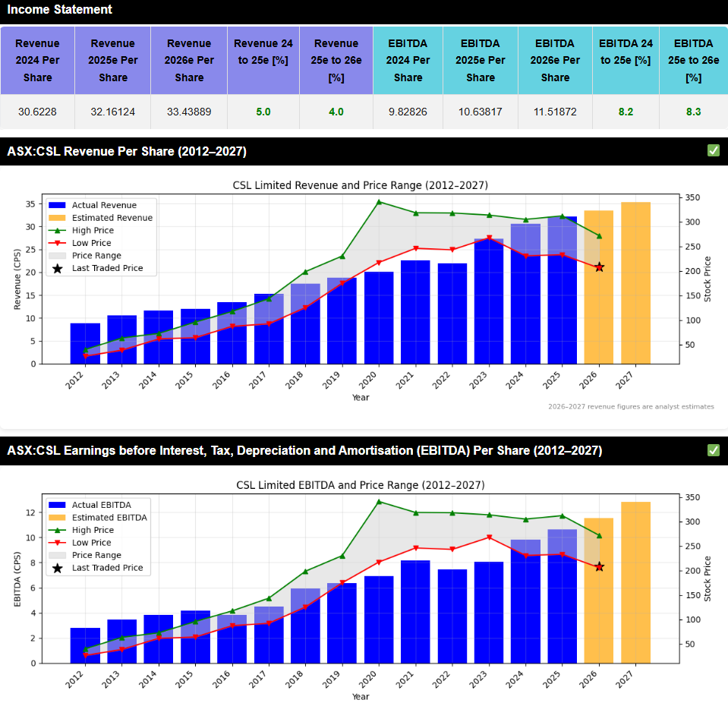Click green High Price triangle in EBITDA legend
Image resolution: width=728 pixels, height=703 pixels.
click(x=58, y=530)
